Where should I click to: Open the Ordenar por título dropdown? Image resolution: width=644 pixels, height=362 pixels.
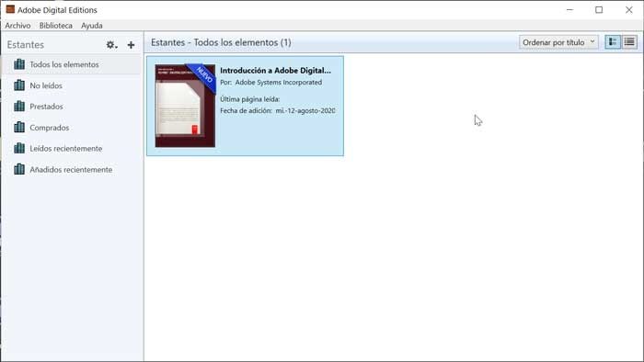[558, 42]
